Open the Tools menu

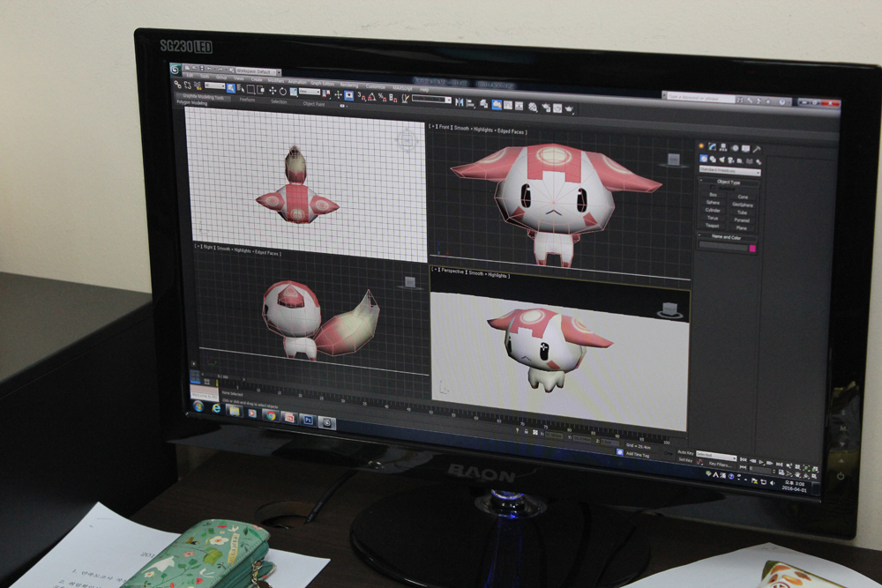[205, 76]
